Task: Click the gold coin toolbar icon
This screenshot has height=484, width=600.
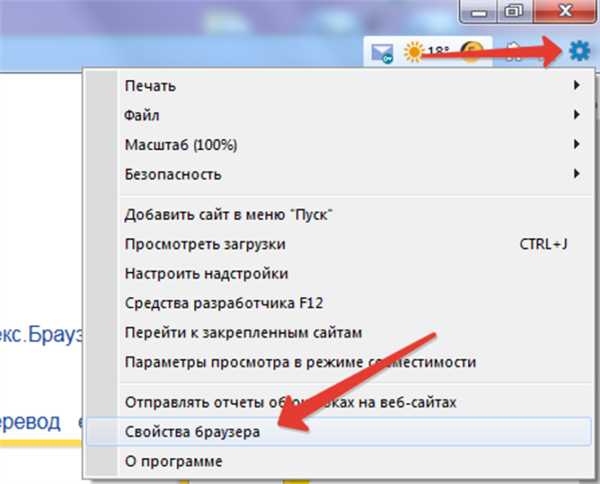Action: pos(471,52)
